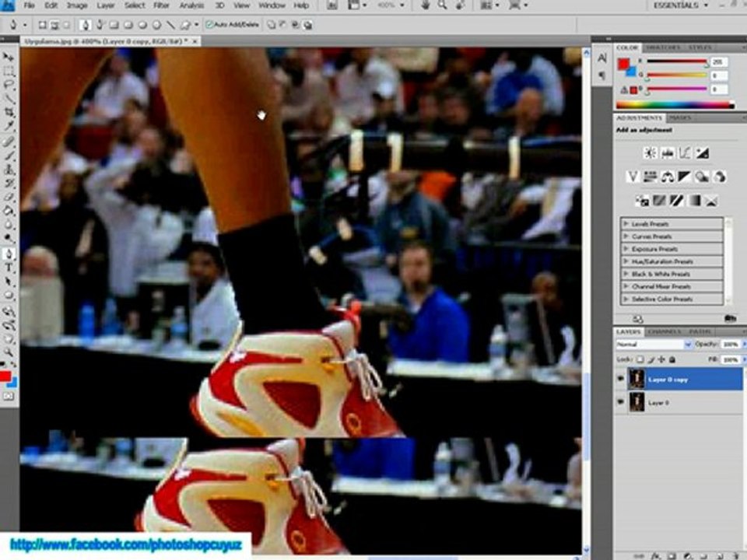Launch Bridge from the application bar

click(x=332, y=5)
